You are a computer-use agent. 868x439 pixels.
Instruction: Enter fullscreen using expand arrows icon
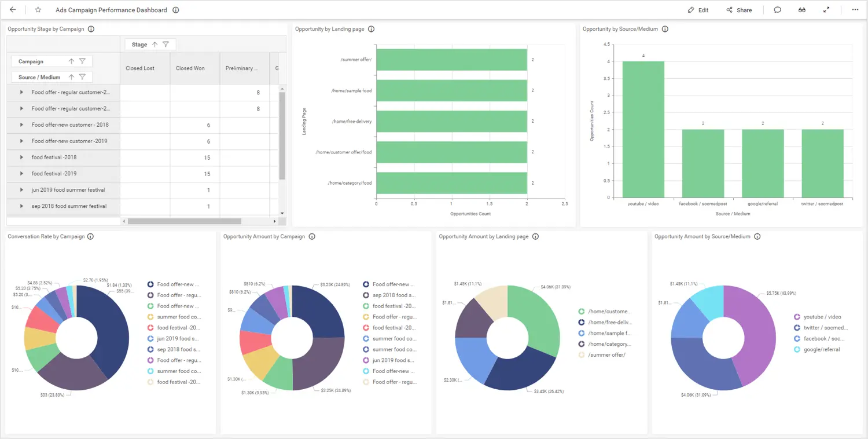[826, 10]
